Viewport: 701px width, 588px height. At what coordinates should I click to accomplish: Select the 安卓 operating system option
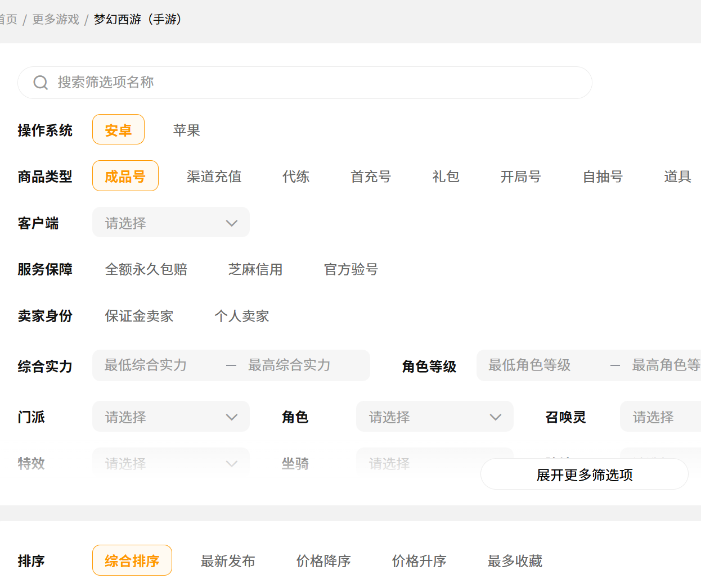(118, 130)
